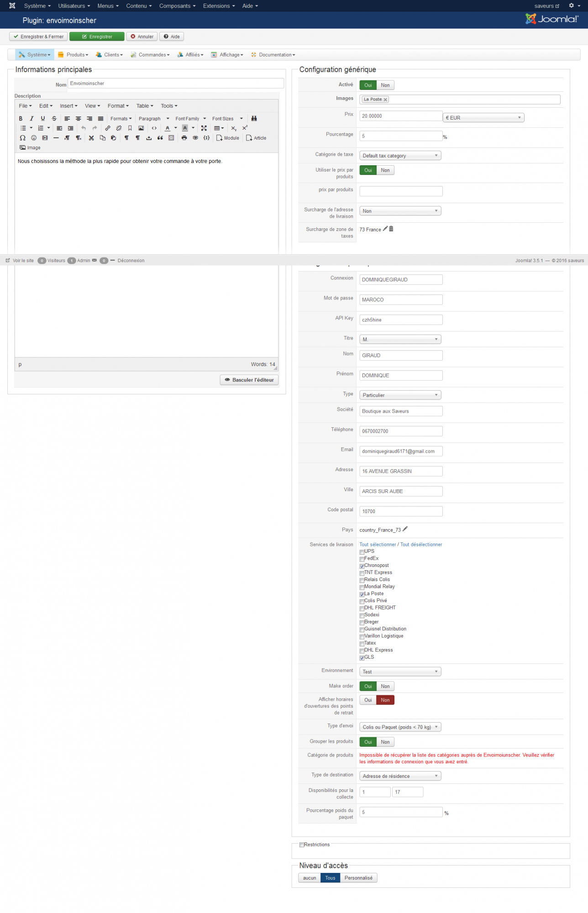Apply underline in the description editor
This screenshot has height=913, width=588.
pyautogui.click(x=43, y=119)
